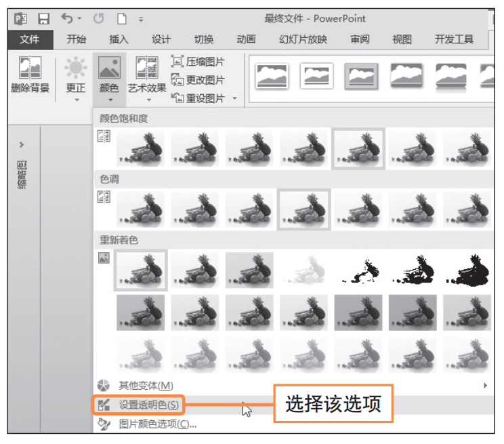This screenshot has height=444, width=504.
Task: Select fourth light recolor in third row
Action: [304, 355]
